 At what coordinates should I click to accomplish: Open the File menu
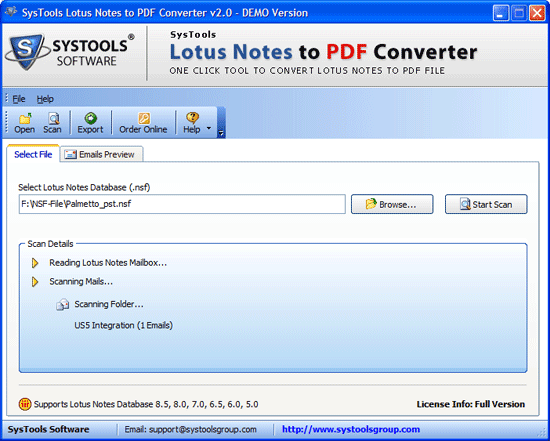pyautogui.click(x=19, y=99)
